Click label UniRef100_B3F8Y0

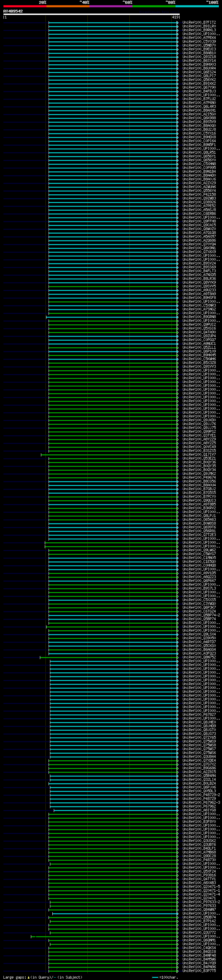click(199, 821)
